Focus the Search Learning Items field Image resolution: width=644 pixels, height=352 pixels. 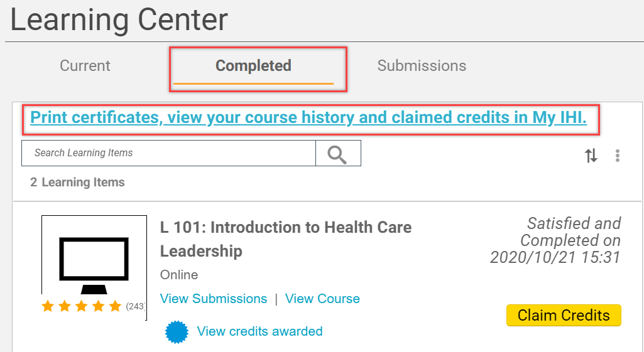point(168,153)
